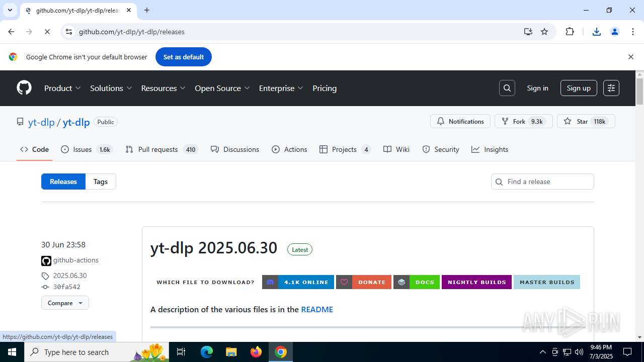Viewport: 644px width, 362px height.
Task: Click the Chrome back arrow
Action: [11, 32]
